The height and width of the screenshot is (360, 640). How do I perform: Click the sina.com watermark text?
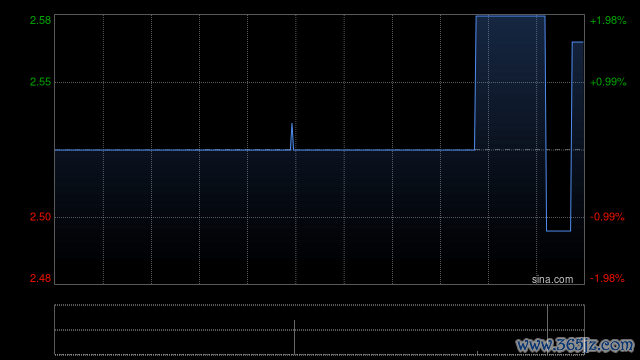552,280
